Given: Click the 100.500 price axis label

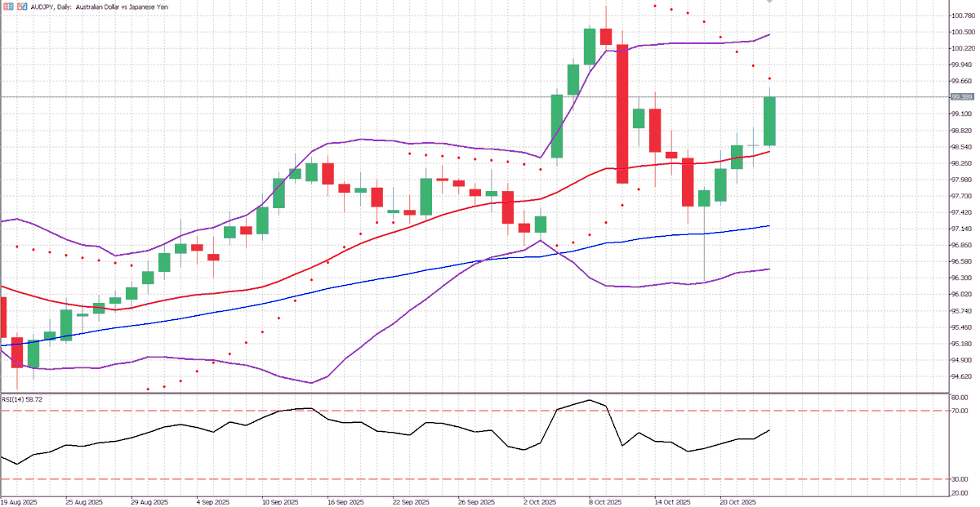Looking at the screenshot, I should (962, 32).
